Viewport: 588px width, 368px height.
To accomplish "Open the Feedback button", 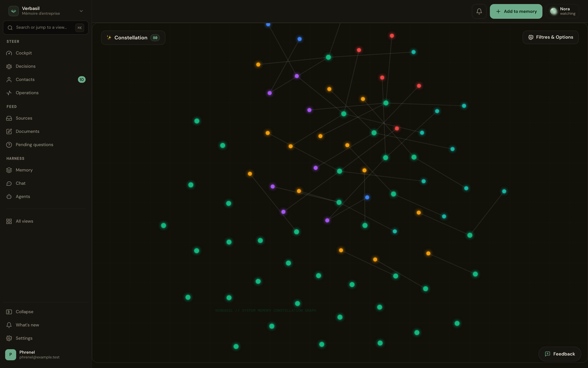I will 560,354.
